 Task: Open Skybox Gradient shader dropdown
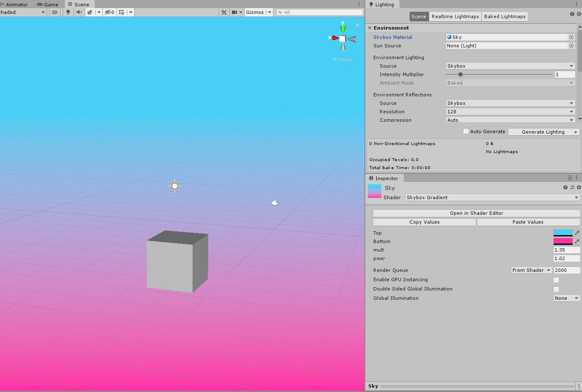(x=493, y=197)
